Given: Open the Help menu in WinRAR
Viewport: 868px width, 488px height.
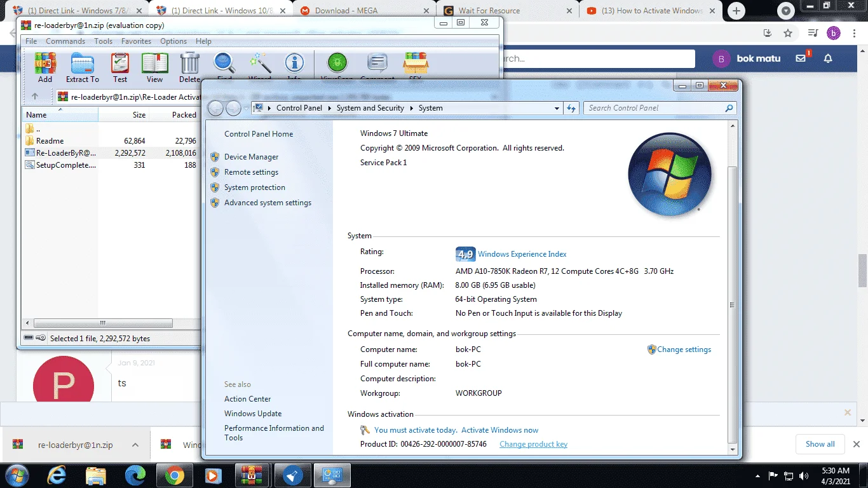Looking at the screenshot, I should click(x=203, y=41).
